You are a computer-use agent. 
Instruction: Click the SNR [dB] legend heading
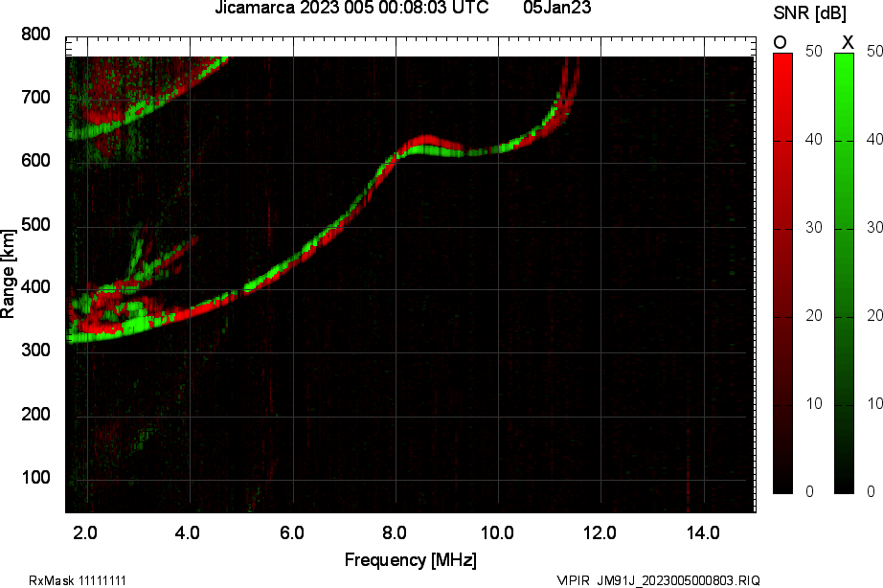(810, 12)
